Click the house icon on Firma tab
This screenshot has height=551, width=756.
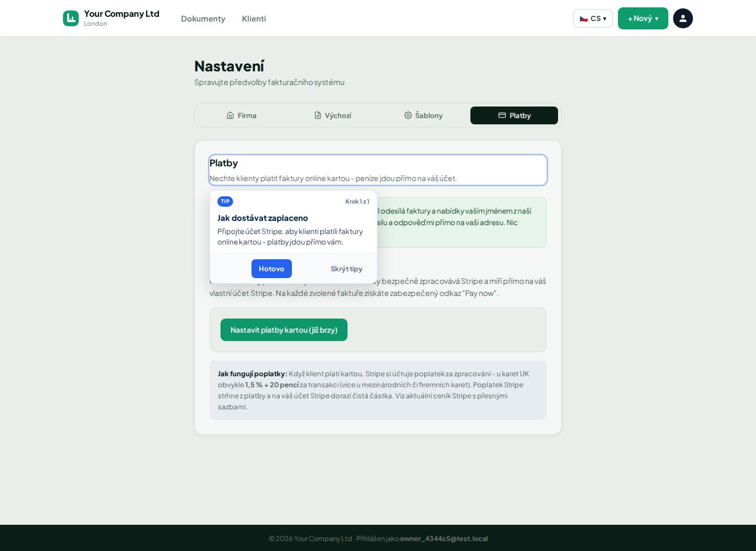tap(230, 115)
